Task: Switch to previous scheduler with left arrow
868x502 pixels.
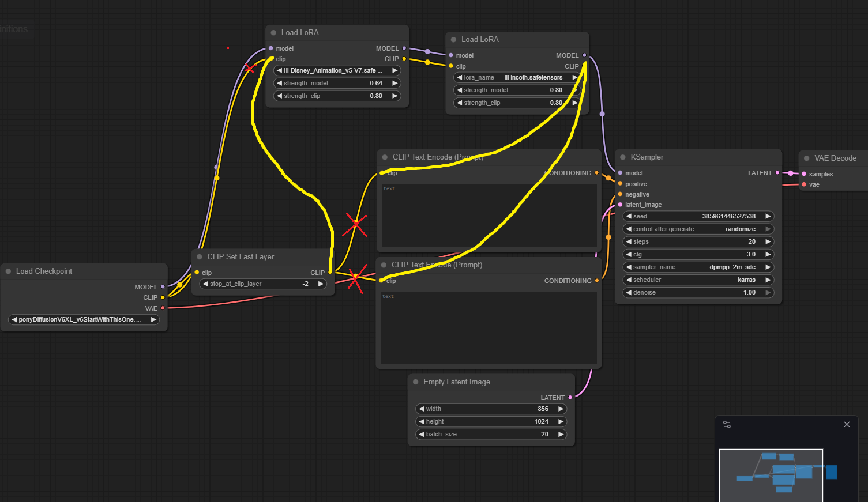Action: pyautogui.click(x=629, y=280)
